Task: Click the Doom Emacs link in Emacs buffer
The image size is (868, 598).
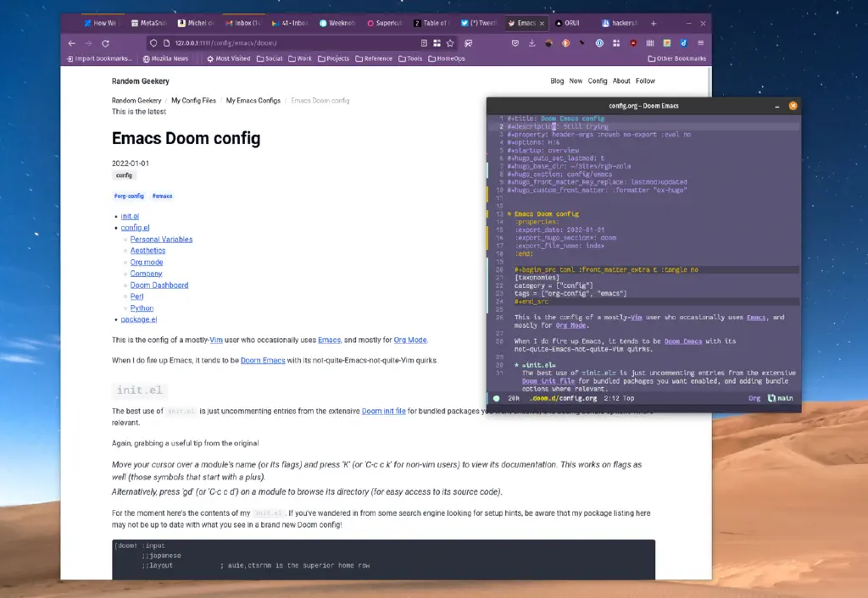Action: tap(683, 341)
